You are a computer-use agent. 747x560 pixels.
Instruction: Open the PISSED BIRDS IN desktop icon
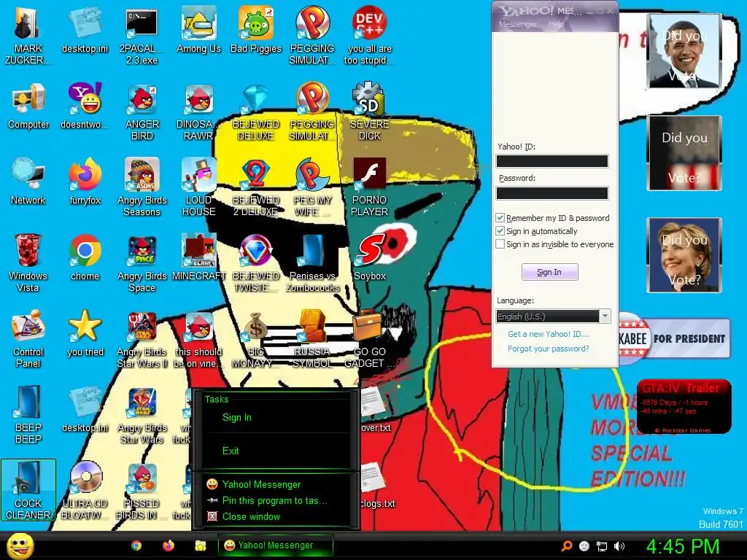pyautogui.click(x=142, y=490)
